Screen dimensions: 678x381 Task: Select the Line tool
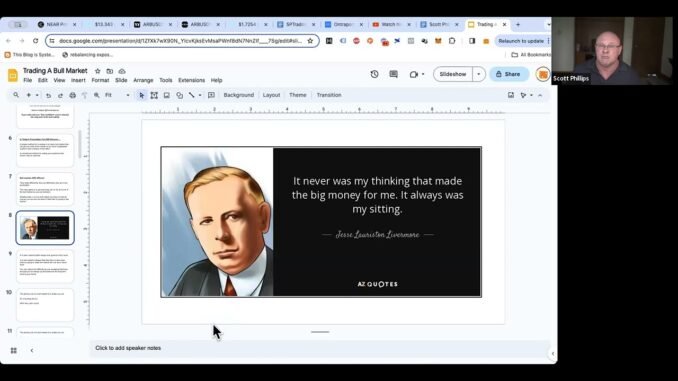pyautogui.click(x=192, y=95)
